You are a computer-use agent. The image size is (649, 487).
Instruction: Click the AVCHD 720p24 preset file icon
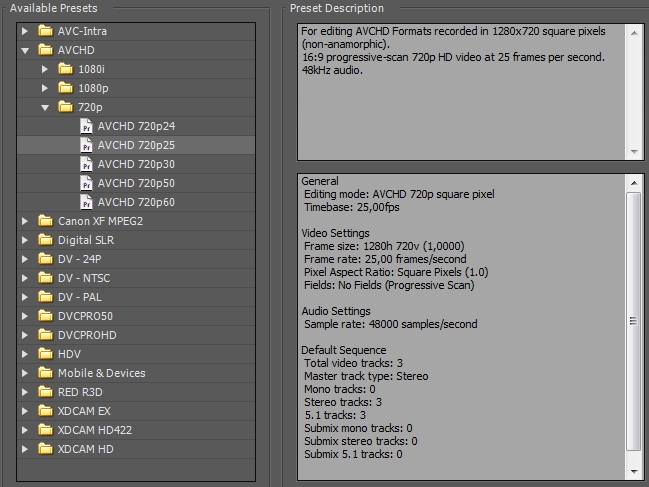tap(86, 126)
